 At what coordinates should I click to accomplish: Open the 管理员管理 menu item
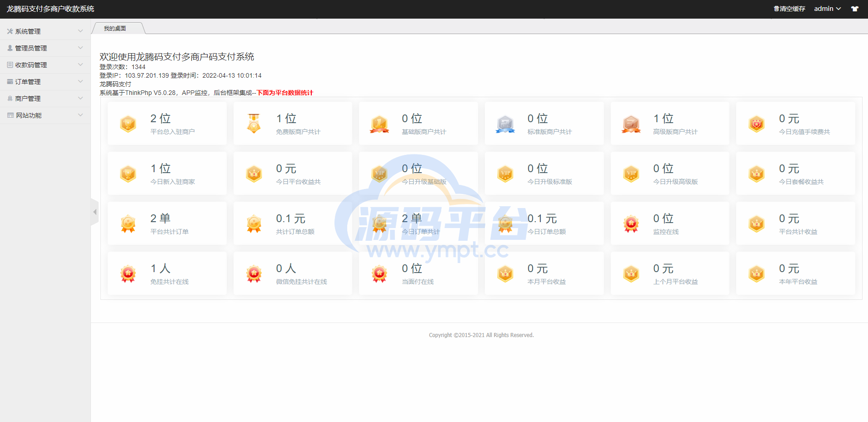point(45,48)
